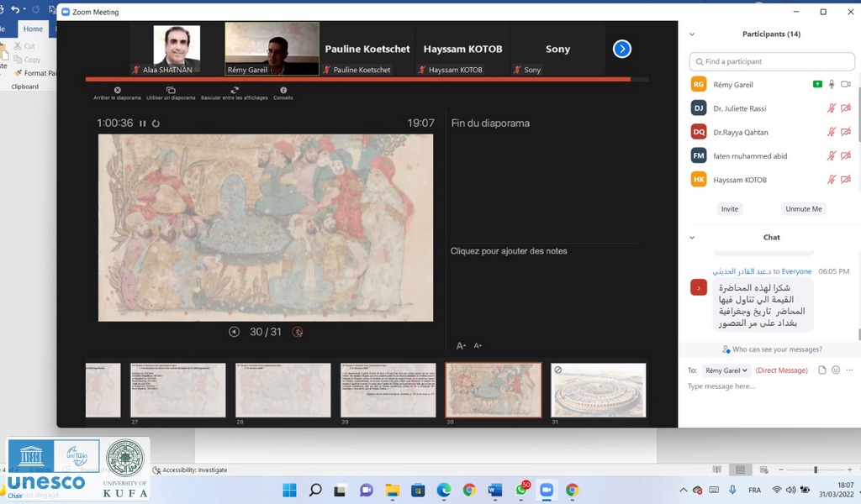Click the green screen share icon

[817, 85]
